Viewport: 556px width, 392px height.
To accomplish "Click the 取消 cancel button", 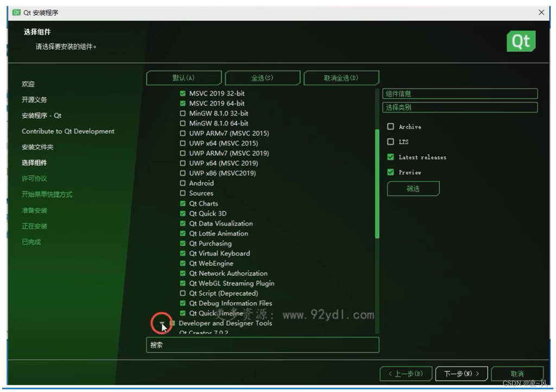I will click(517, 374).
